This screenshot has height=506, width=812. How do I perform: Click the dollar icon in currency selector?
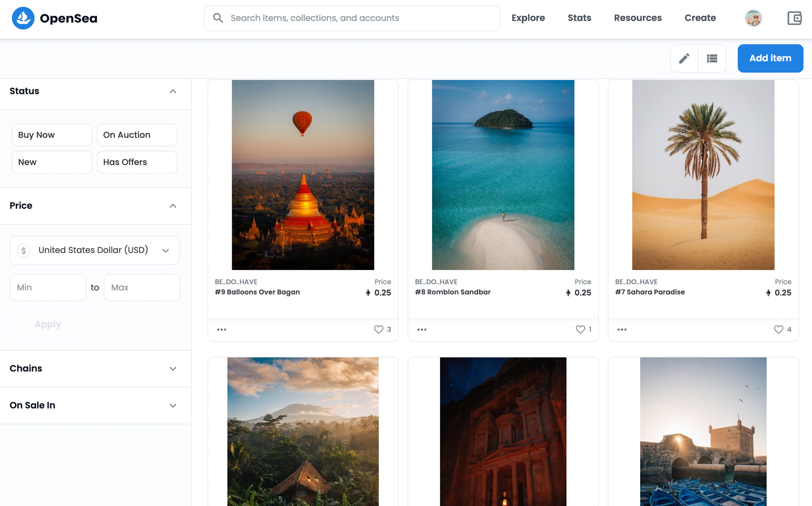pyautogui.click(x=24, y=250)
